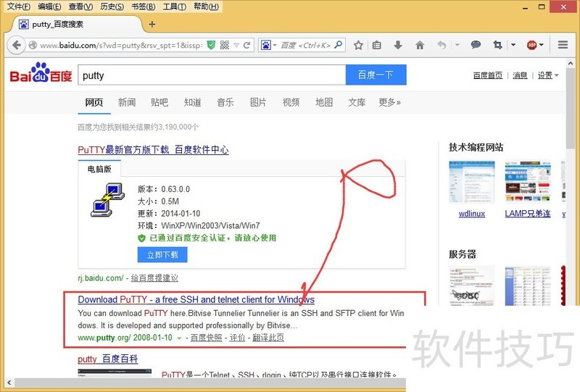Switch to the 文库 search tab

click(357, 102)
